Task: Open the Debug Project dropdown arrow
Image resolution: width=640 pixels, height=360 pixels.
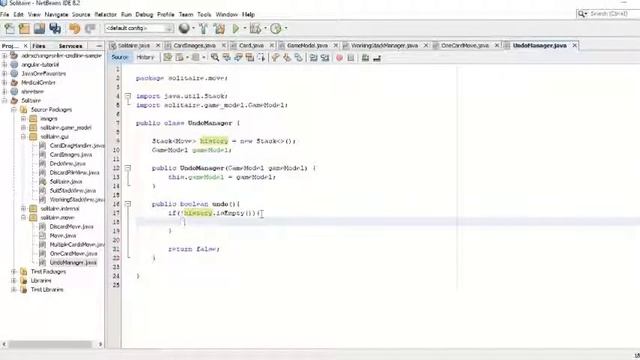Action: click(x=265, y=28)
